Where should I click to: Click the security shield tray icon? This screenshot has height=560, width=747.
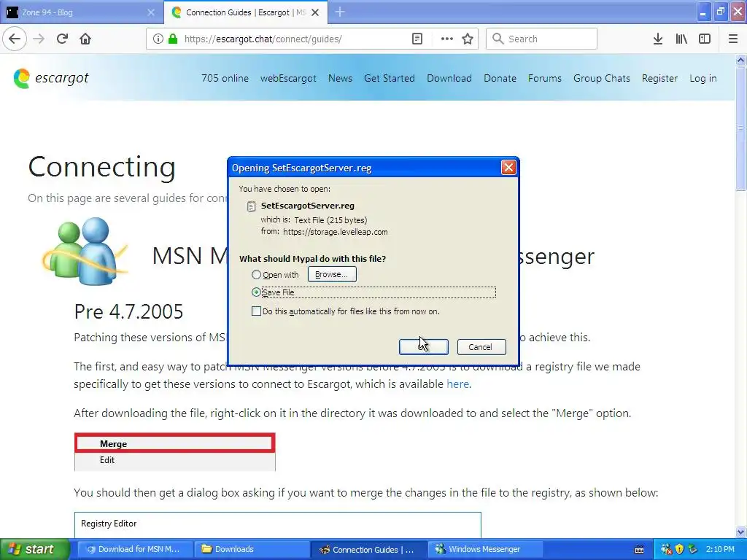tap(680, 549)
